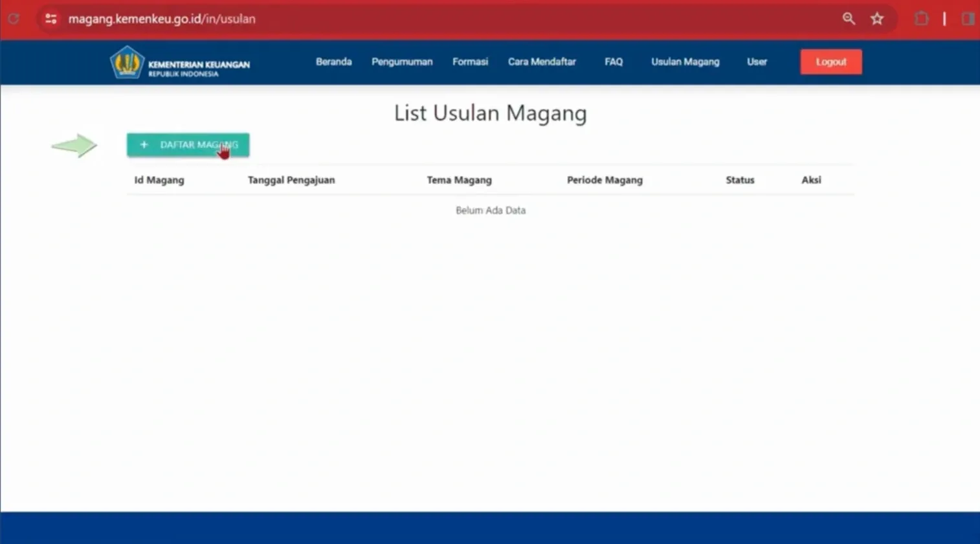Click the Daftar Magang button
This screenshot has width=980, height=544.
pos(188,144)
